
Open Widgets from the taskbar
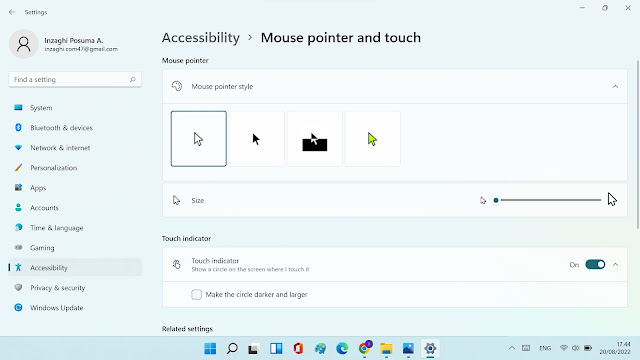pyautogui.click(x=276, y=349)
